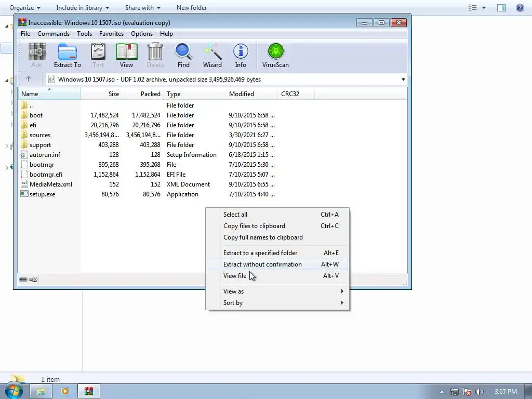
Task: Click the Extract To toolbar icon
Action: tap(67, 56)
